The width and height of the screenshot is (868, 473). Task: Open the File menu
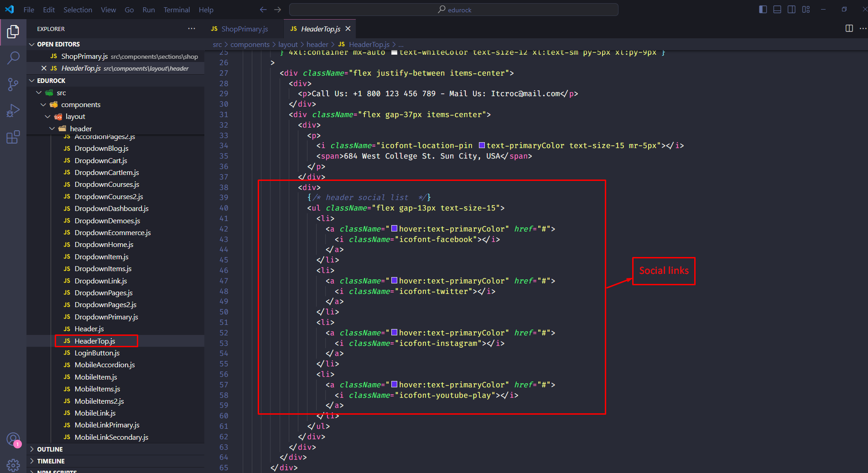[29, 10]
